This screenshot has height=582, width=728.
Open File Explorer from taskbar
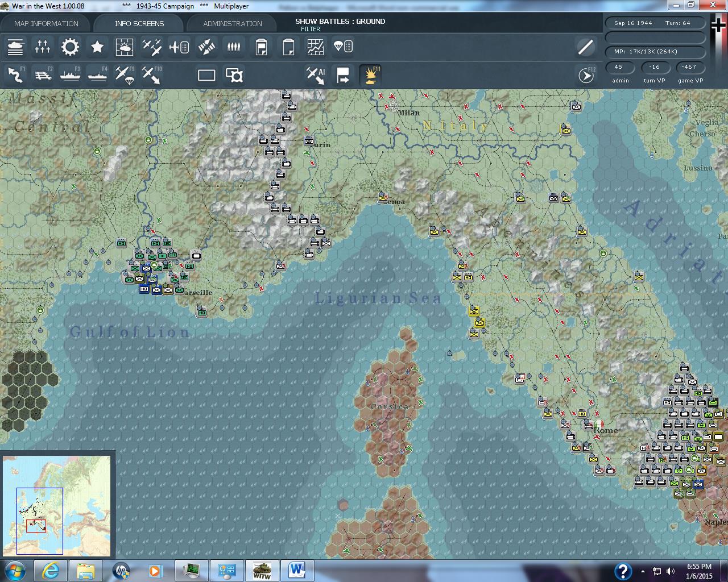click(86, 571)
